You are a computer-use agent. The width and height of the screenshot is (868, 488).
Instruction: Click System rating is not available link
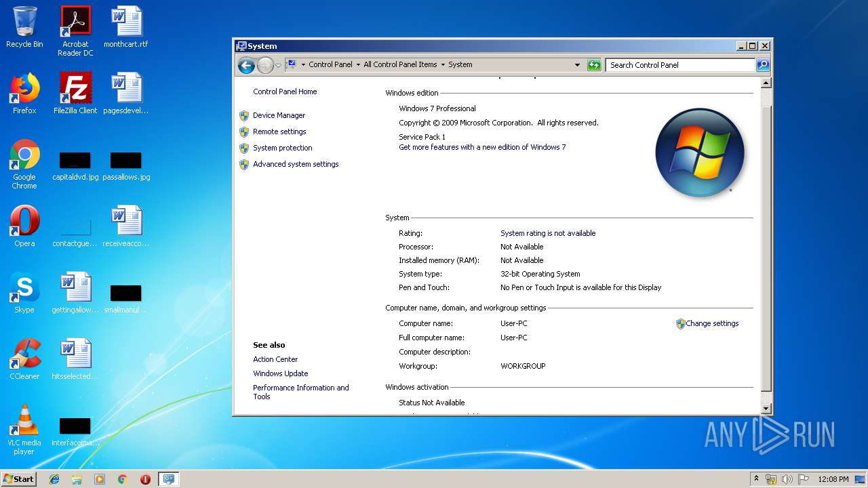[x=548, y=233]
